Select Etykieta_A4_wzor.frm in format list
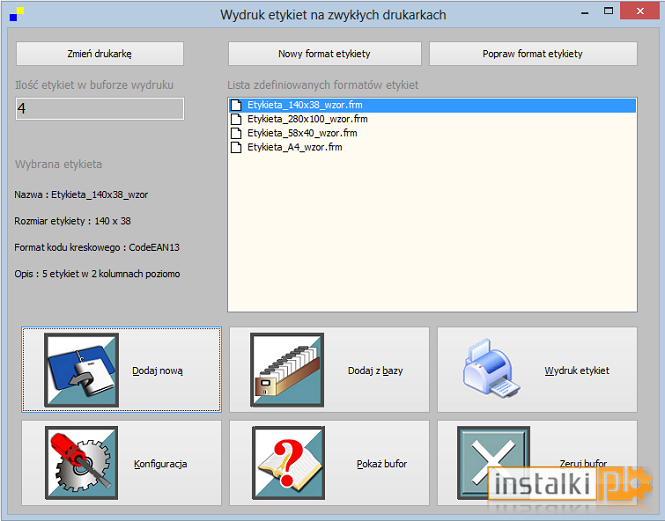Image resolution: width=665 pixels, height=521 pixels. pos(432,147)
